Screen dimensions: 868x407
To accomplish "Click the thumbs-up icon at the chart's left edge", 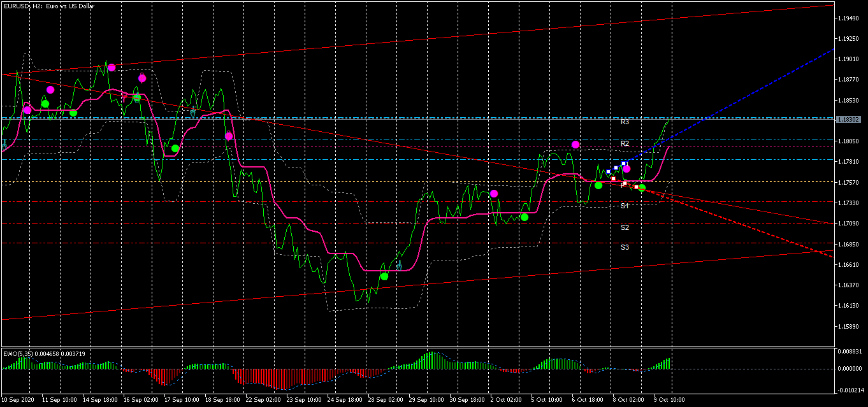I will 4,144.
